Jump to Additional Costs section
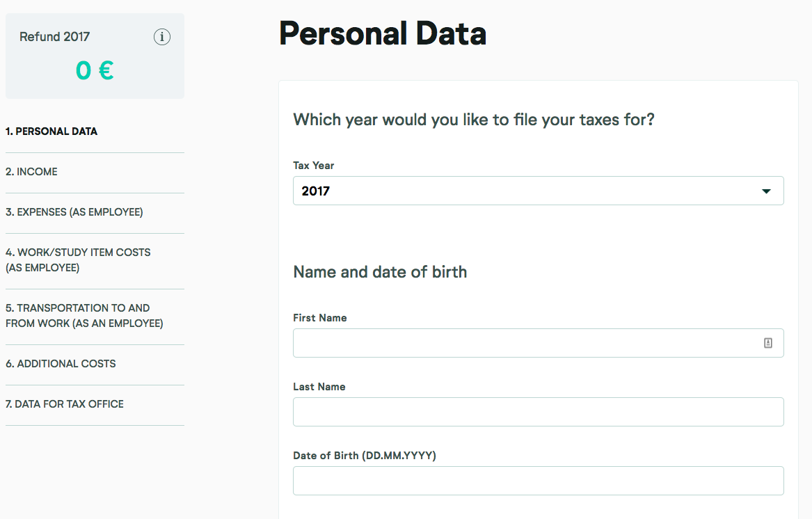Screen dimensions: 812x519 tap(61, 364)
